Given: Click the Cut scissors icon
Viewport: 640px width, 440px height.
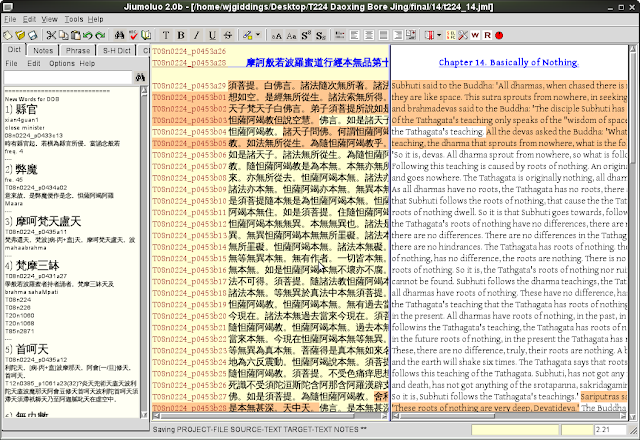Looking at the screenshot, I should (x=51, y=35).
